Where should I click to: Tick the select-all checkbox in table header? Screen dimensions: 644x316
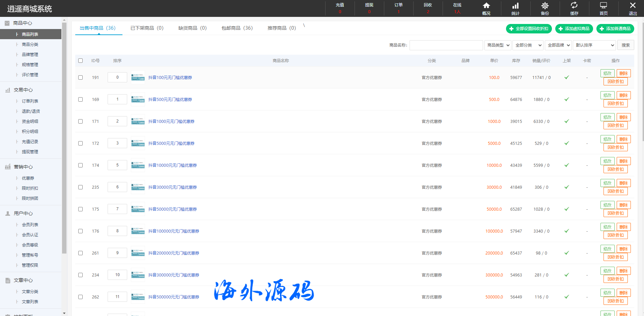click(80, 61)
